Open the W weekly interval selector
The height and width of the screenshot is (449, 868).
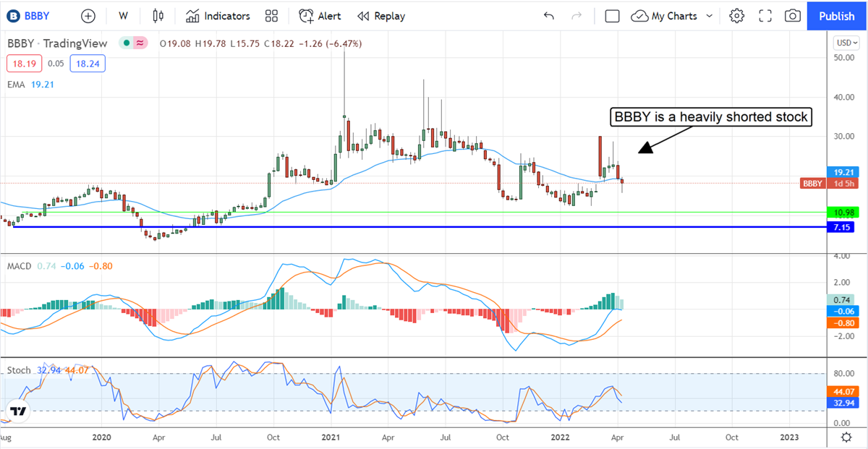tap(124, 16)
